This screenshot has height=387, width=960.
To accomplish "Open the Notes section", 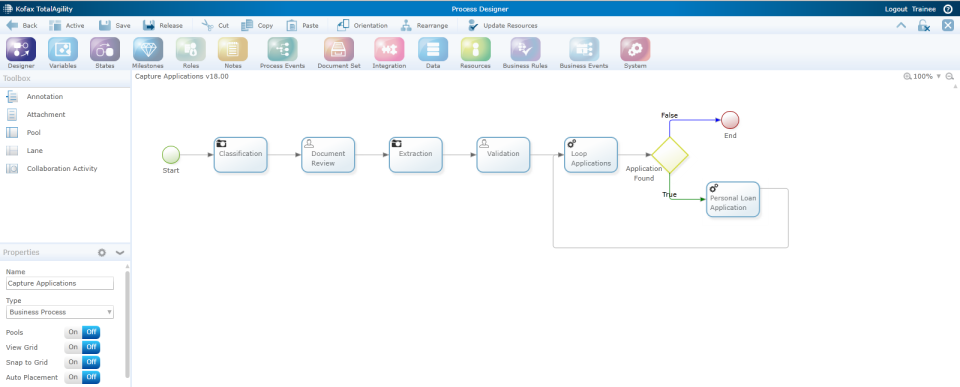I will (233, 53).
